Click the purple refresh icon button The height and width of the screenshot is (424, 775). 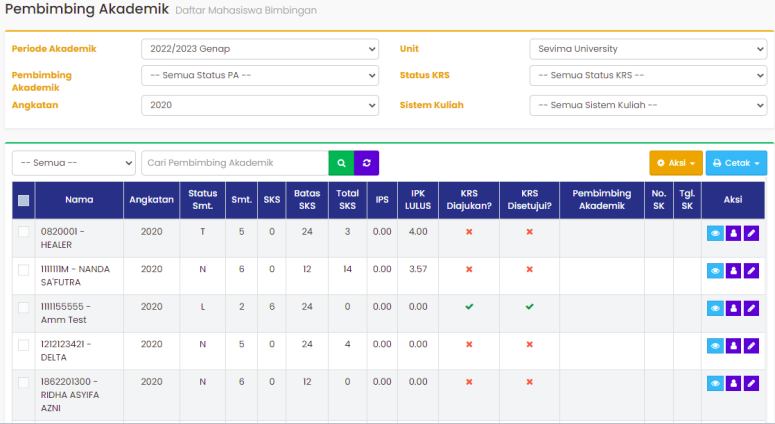coord(367,163)
